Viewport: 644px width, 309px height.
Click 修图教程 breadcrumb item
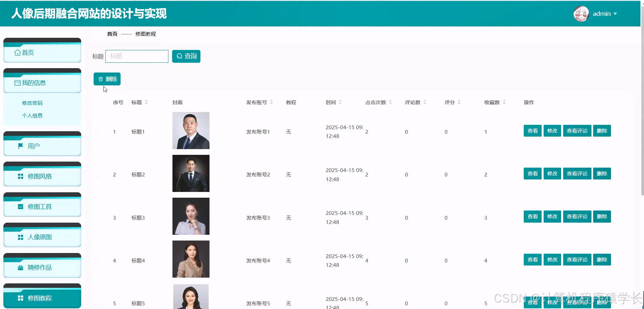pyautogui.click(x=146, y=34)
